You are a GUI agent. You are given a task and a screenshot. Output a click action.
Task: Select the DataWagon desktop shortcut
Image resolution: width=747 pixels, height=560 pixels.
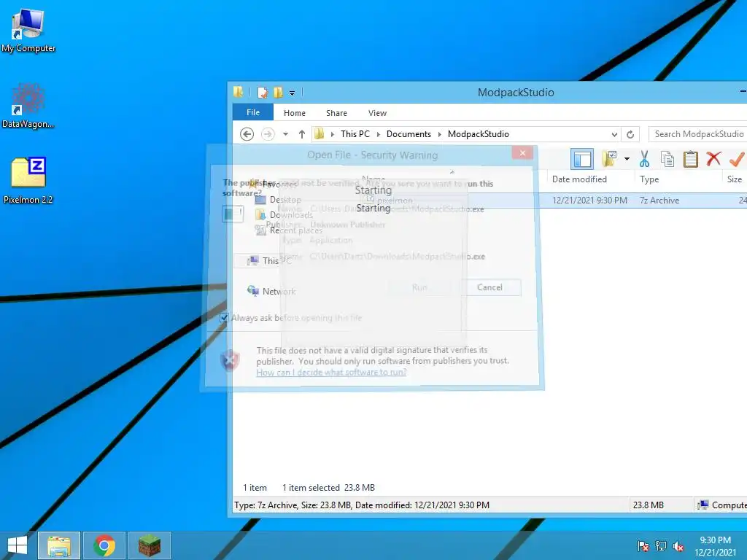pos(28,106)
